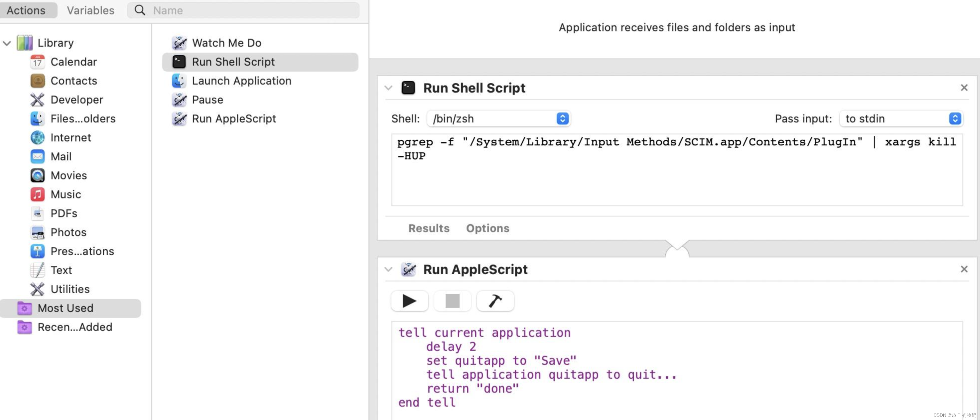The height and width of the screenshot is (420, 980).
Task: Click the Most Used category in sidebar
Action: (65, 307)
